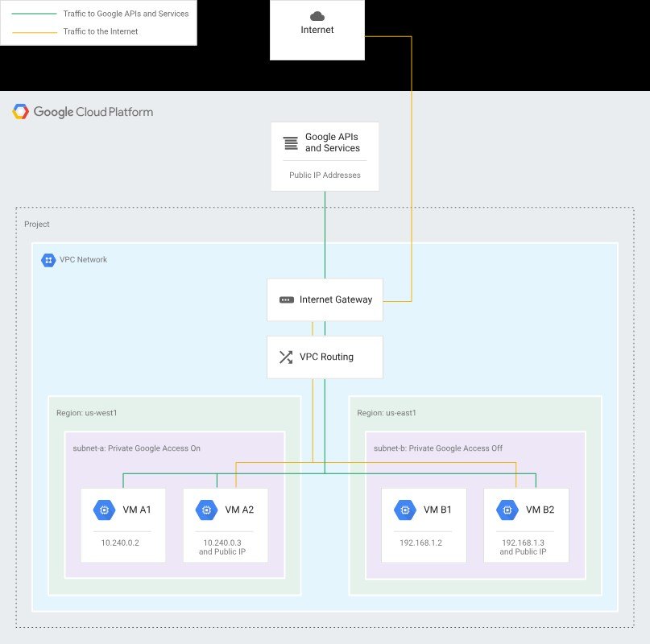The height and width of the screenshot is (644, 650).
Task: Click the 'Region: us-west1' label
Action: click(87, 413)
